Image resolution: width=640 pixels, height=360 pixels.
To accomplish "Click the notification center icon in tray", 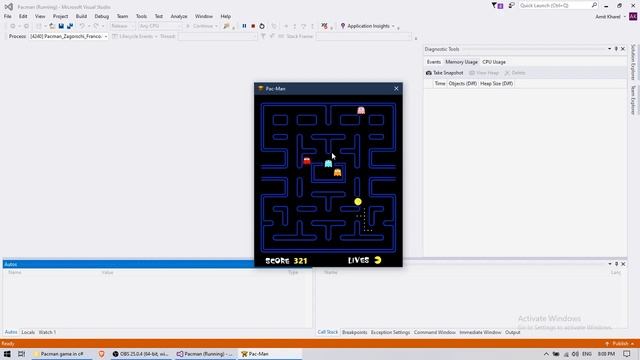I will pos(627,354).
